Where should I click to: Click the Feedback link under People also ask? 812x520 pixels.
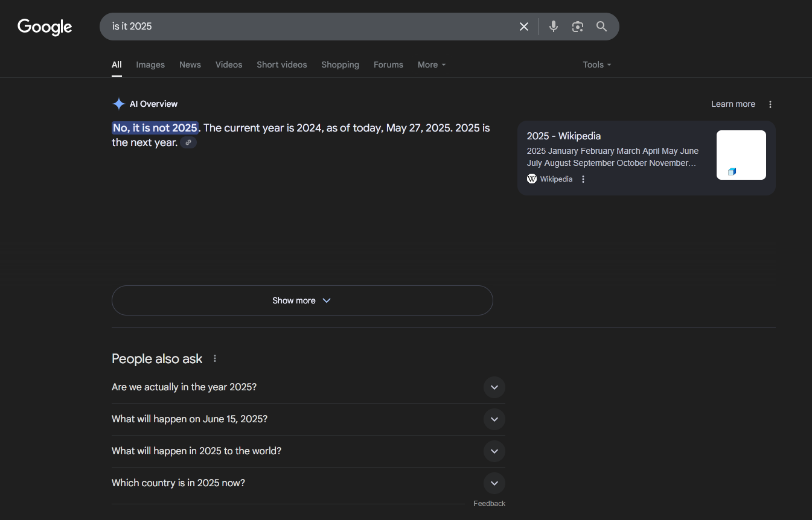[490, 503]
